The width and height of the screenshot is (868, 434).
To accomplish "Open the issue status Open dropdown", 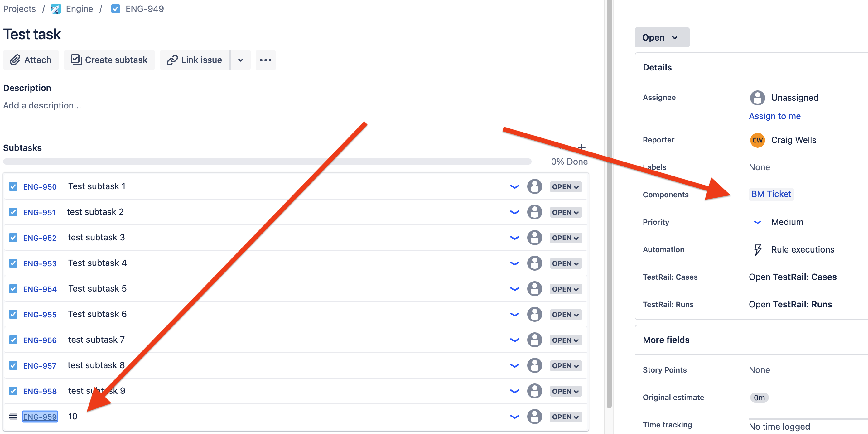I will point(662,37).
